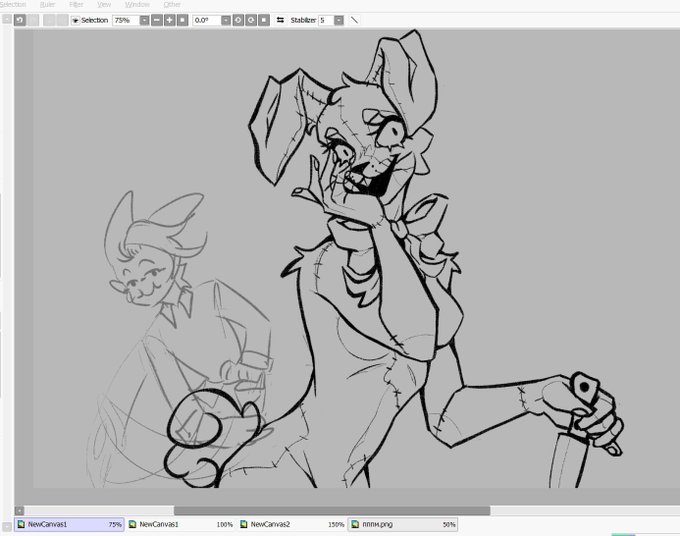
Task: Open the Stabilizer level dropdown
Action: coord(339,20)
